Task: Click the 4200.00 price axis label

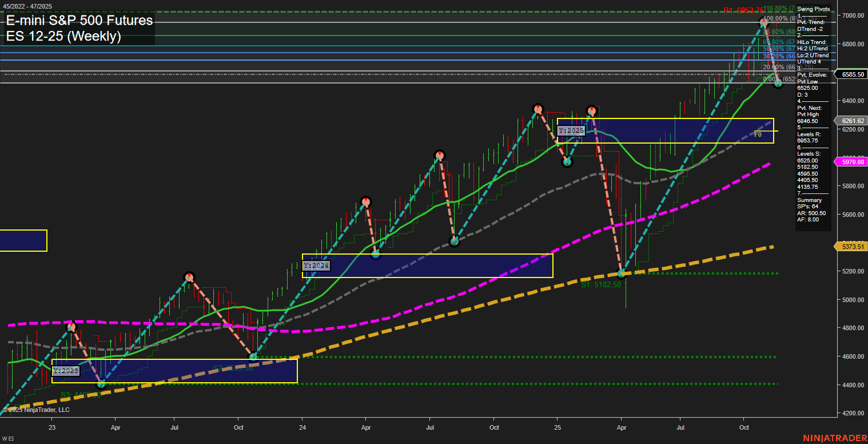Action: point(852,413)
